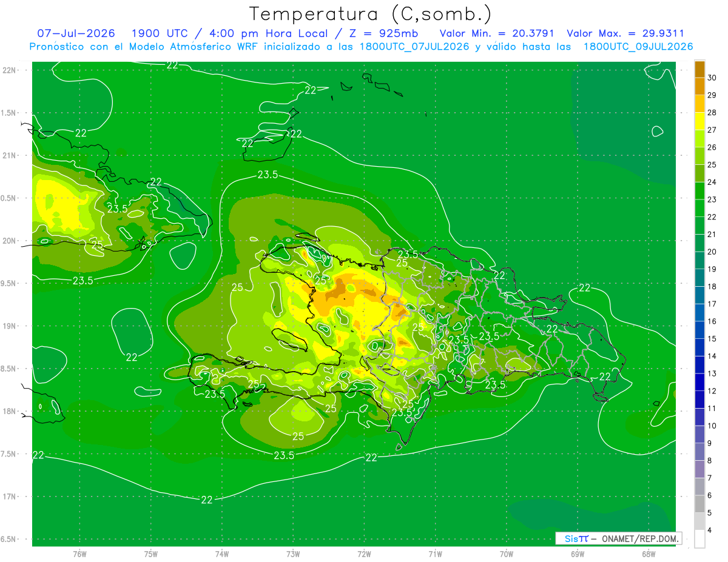Pick the lime colorbar swatch between 25 and 26

pos(699,156)
